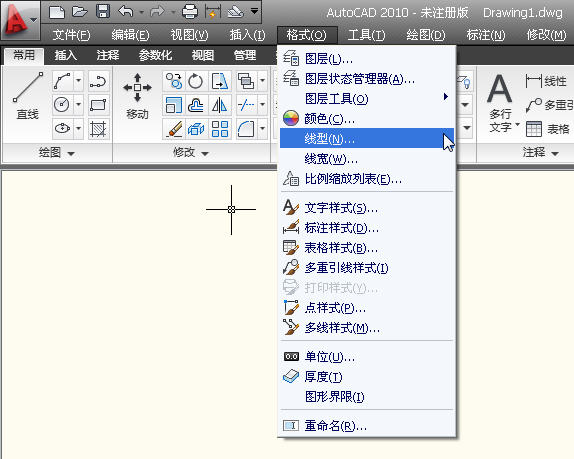Open the undo history dropdown arrow
This screenshot has width=574, height=459.
pos(141,12)
